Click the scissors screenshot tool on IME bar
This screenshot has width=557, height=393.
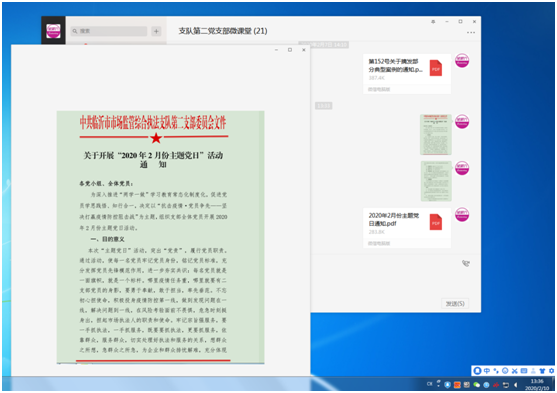click(514, 371)
